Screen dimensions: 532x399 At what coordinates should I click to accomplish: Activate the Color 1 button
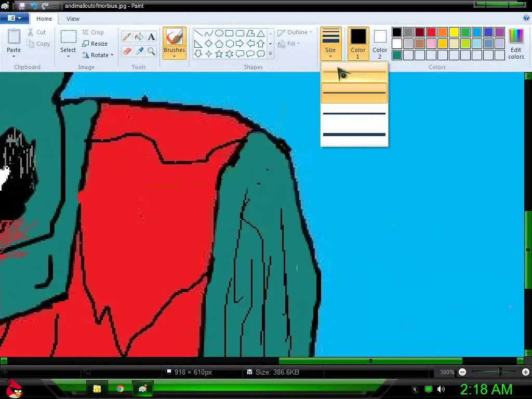pos(358,44)
